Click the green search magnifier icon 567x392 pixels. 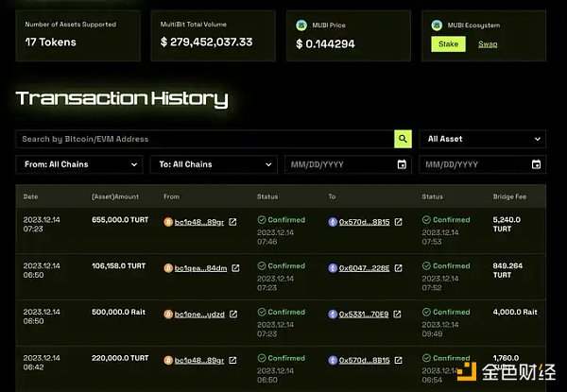coord(403,139)
